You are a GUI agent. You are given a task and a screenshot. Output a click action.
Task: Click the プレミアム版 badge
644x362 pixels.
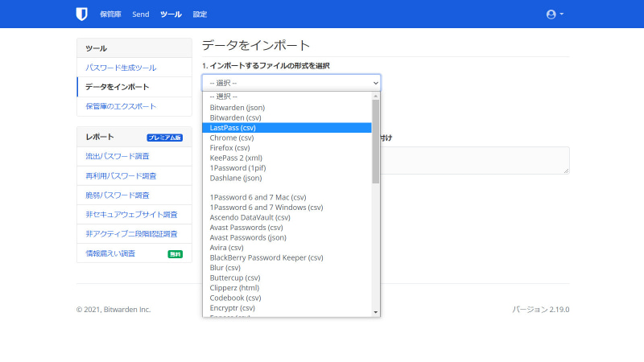point(165,138)
